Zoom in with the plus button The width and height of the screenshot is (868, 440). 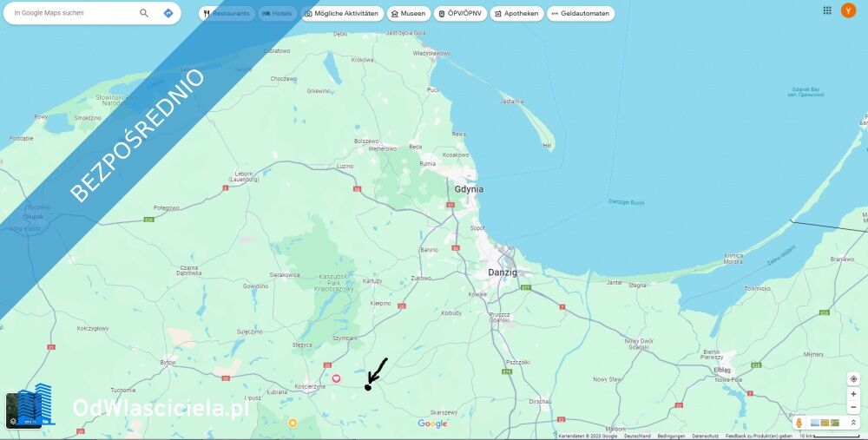click(x=853, y=394)
